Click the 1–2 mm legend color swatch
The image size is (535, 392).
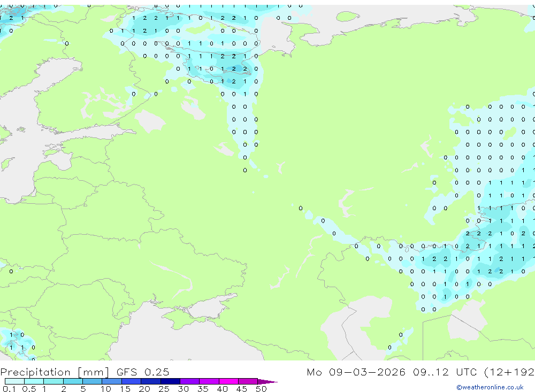tap(53, 381)
